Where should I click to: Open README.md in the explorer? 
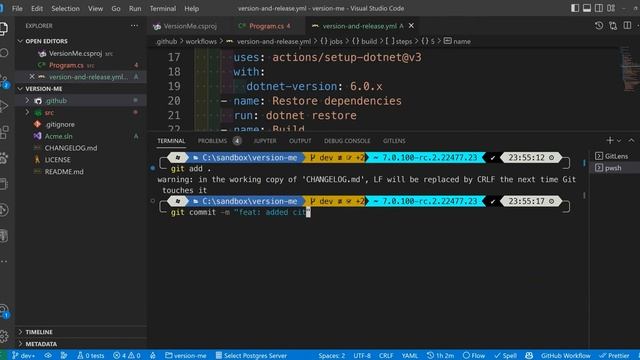(x=64, y=171)
